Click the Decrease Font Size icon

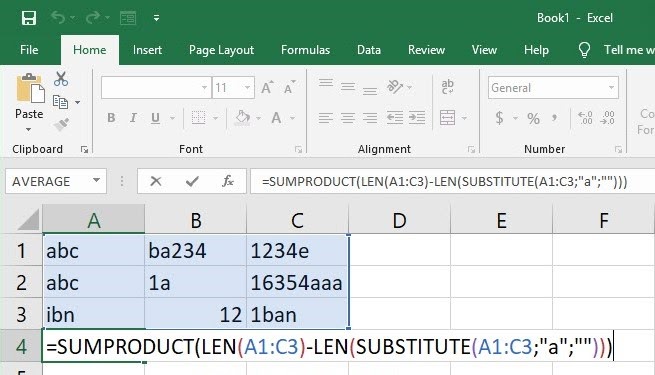point(290,87)
